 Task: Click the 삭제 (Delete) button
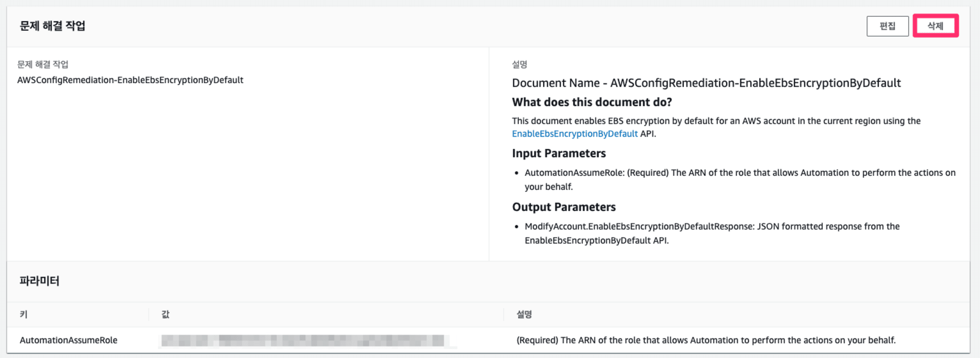935,26
